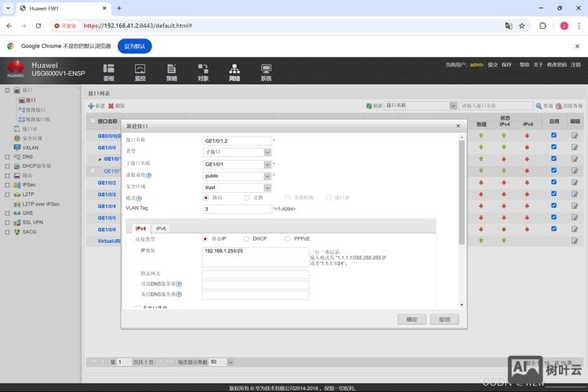Viewport: 588px width, 392px height.
Task: Switch to the IPv6 tab
Action: click(x=161, y=228)
